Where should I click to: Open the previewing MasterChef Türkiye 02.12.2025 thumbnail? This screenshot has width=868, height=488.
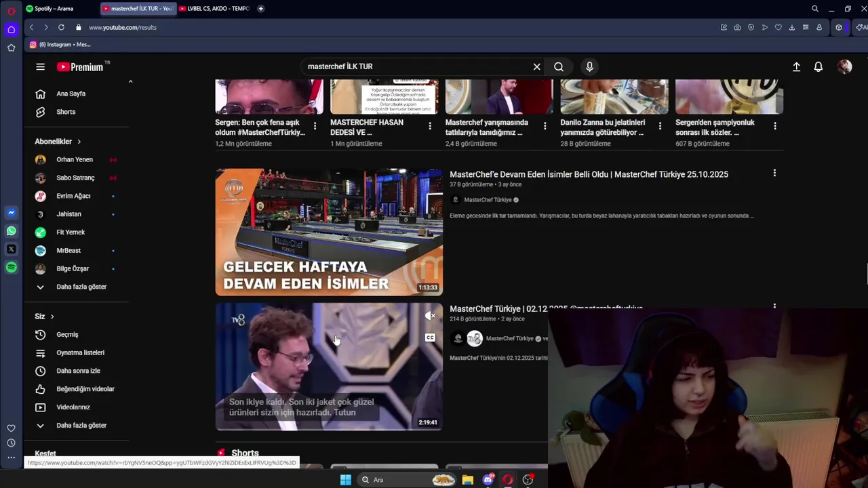[329, 367]
